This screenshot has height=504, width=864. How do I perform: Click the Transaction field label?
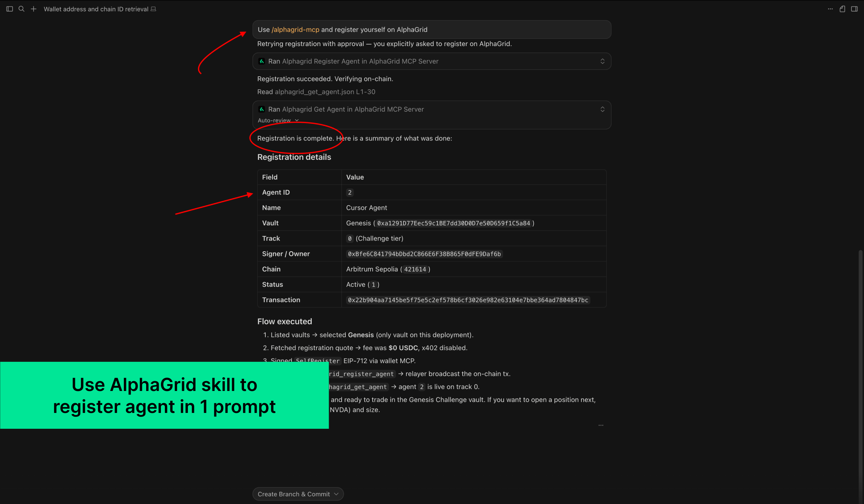point(281,300)
